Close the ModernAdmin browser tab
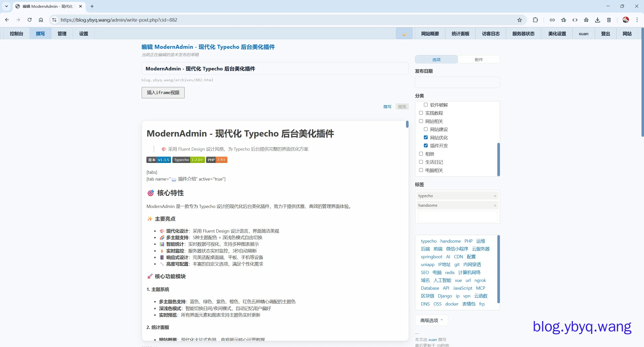The image size is (644, 347). click(x=80, y=6)
